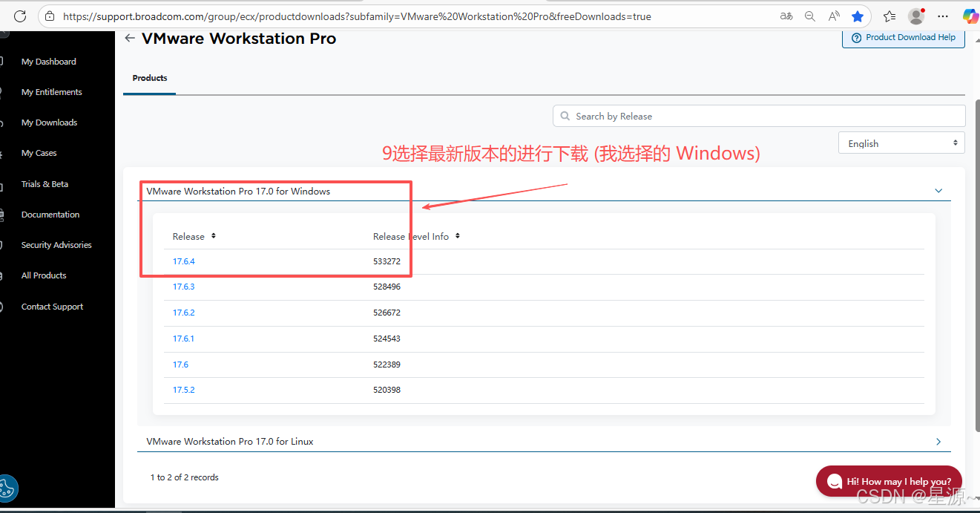Open release 17.6.1 link

183,339
